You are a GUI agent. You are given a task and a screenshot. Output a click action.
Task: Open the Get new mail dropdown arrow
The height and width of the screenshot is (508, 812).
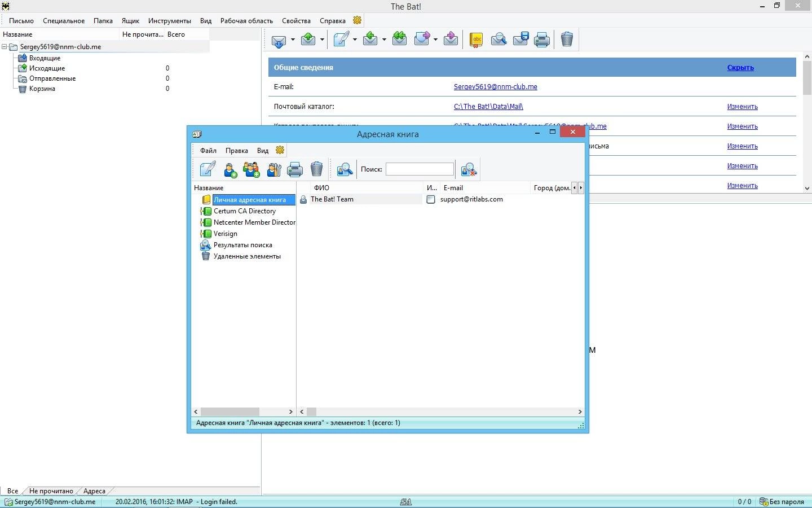(293, 40)
